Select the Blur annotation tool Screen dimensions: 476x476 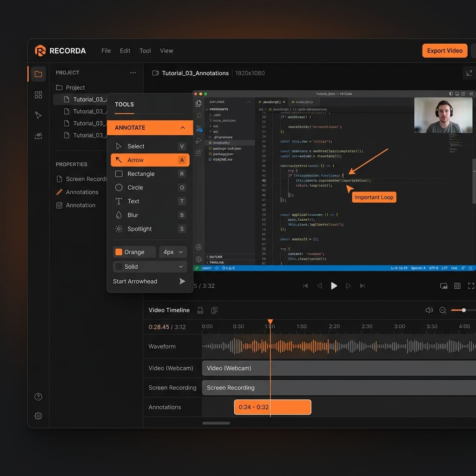tap(133, 215)
